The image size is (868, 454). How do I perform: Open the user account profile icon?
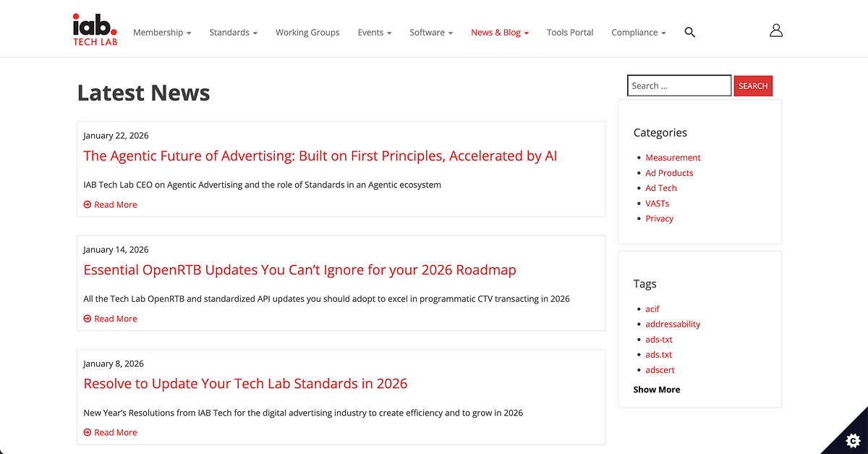(x=776, y=30)
